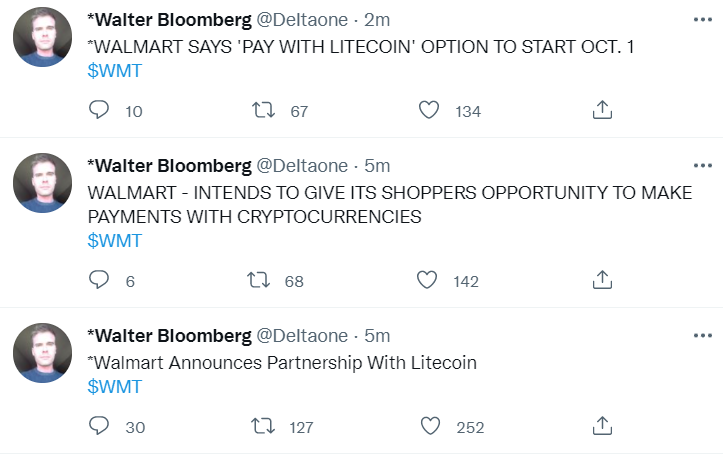Like the tweet with 142 likes
723x463 pixels.
pyautogui.click(x=427, y=280)
